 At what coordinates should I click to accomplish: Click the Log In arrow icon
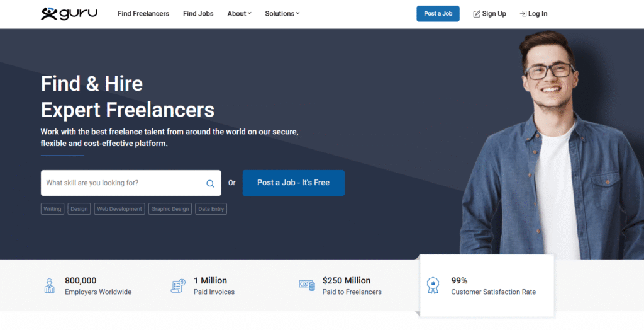[523, 14]
